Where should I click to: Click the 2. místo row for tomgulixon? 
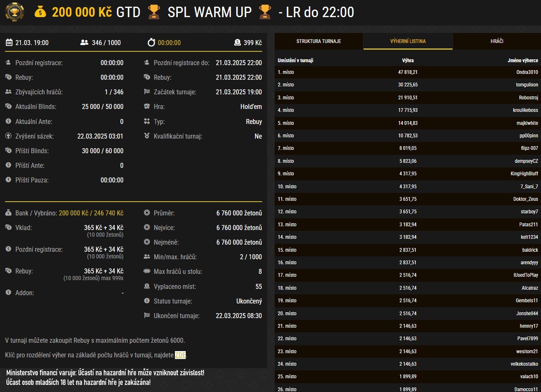(407, 85)
